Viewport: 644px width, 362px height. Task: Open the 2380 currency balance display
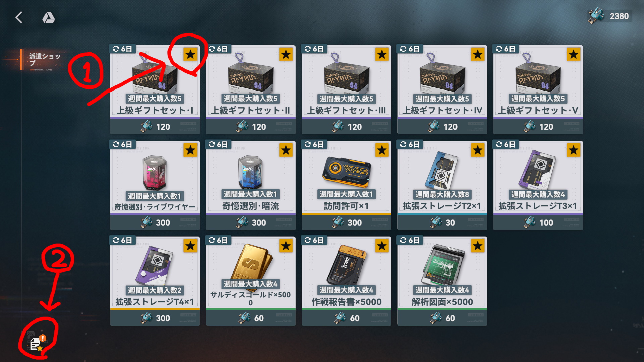point(610,16)
